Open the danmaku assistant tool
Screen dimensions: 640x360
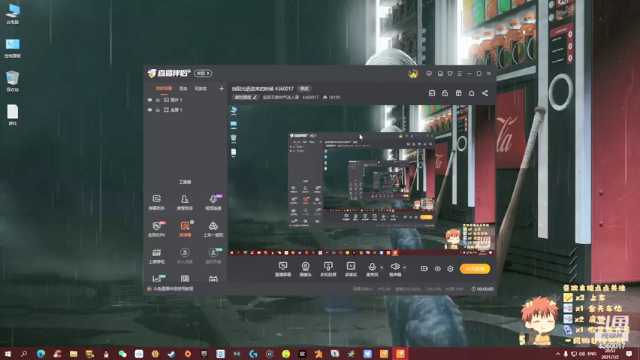click(x=156, y=202)
